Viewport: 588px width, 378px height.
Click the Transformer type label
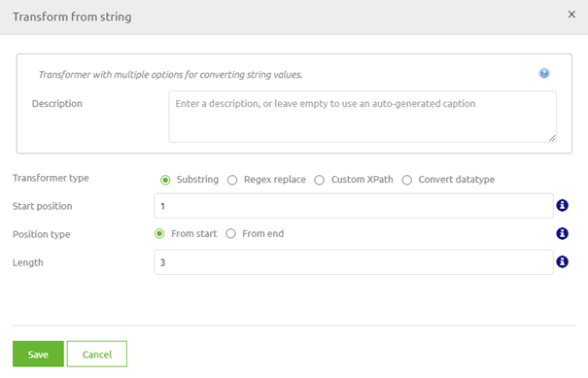[51, 178]
